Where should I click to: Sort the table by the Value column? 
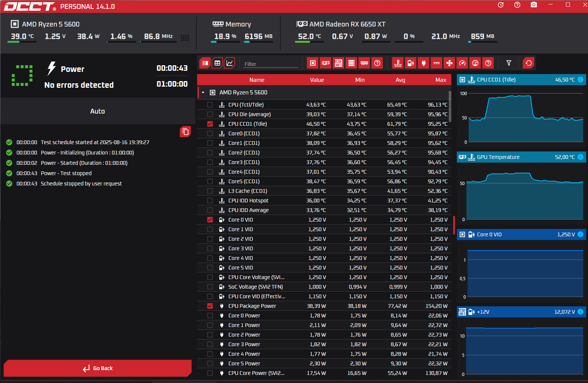click(317, 80)
